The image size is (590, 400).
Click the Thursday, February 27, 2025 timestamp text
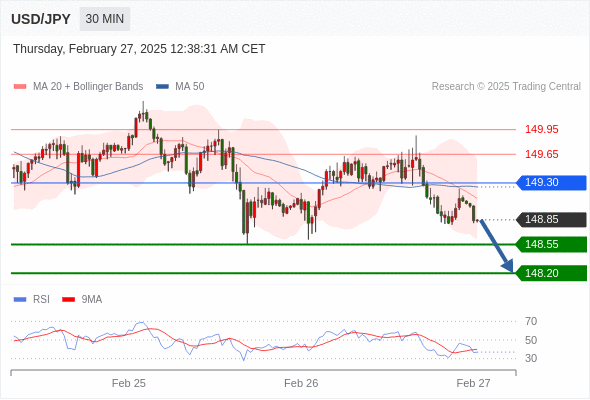click(139, 49)
